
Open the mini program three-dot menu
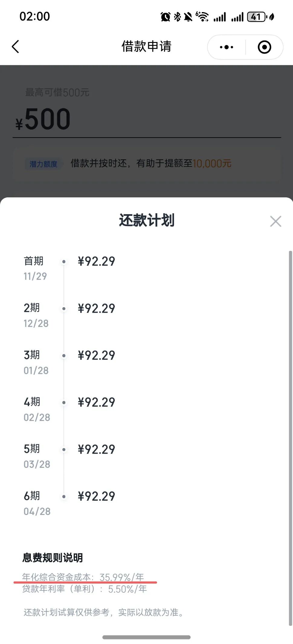227,47
